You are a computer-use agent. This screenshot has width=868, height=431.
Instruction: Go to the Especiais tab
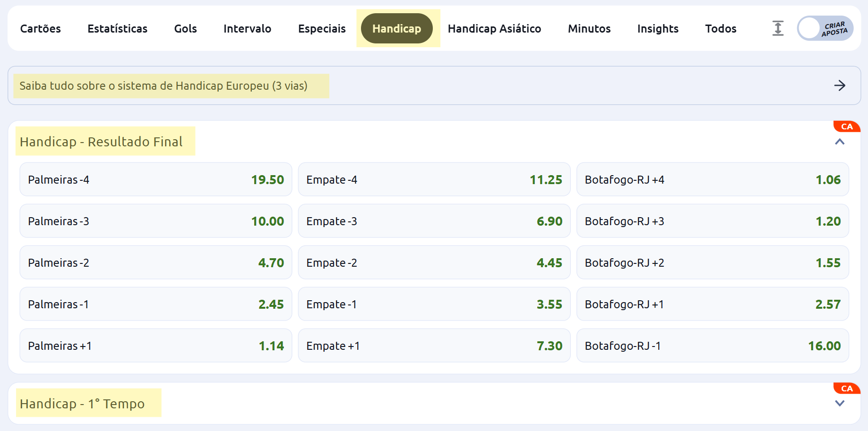pos(322,29)
